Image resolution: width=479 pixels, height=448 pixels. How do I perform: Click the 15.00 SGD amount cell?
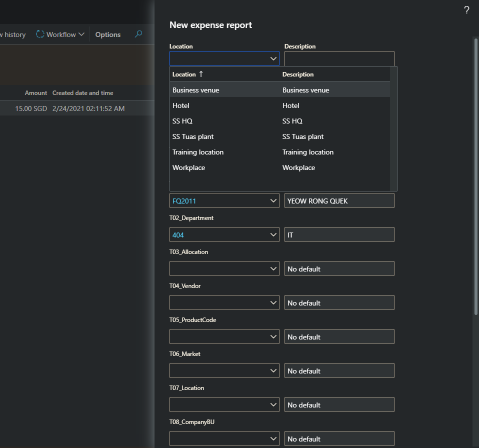click(31, 108)
